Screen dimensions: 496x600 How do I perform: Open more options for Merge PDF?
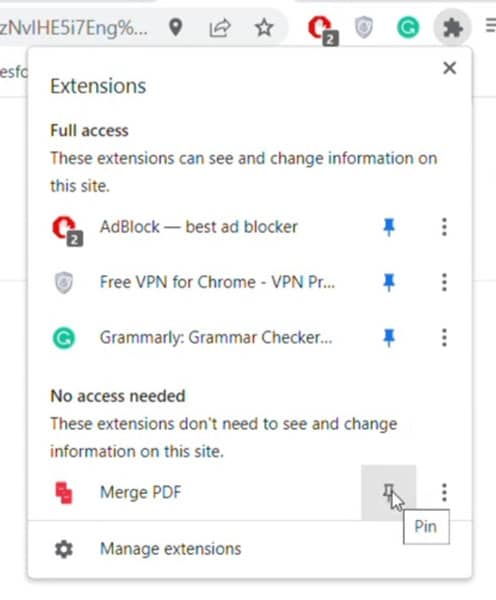(x=444, y=492)
